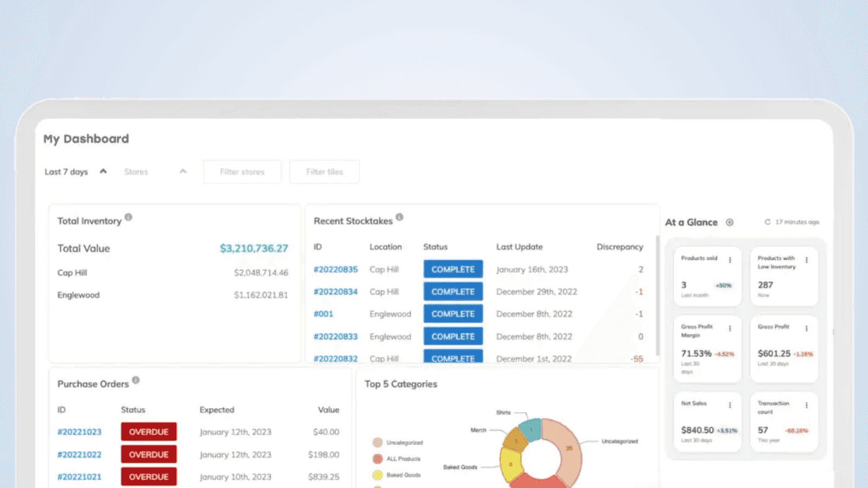Refresh the At a Glance panel
This screenshot has width=868, height=488.
tap(767, 222)
